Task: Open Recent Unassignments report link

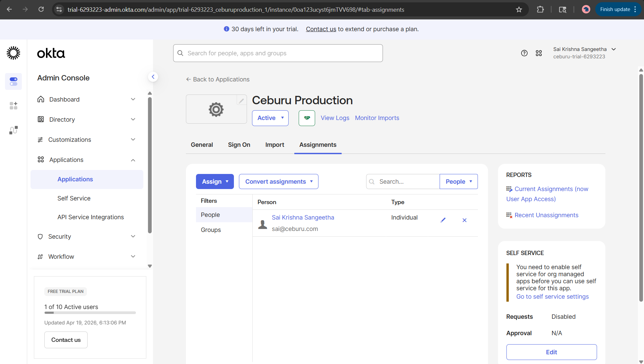Action: tap(546, 215)
